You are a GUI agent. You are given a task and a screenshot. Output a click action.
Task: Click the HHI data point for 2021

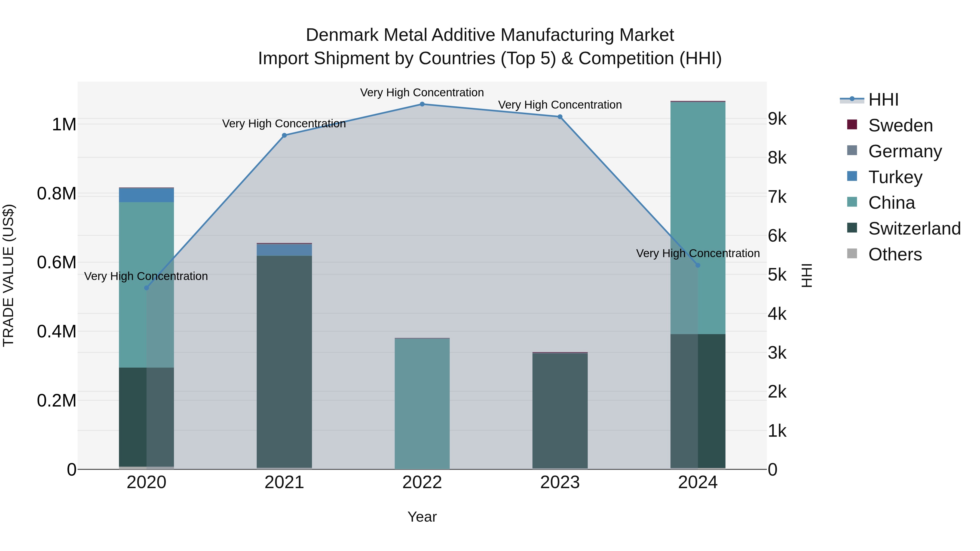[x=284, y=136]
